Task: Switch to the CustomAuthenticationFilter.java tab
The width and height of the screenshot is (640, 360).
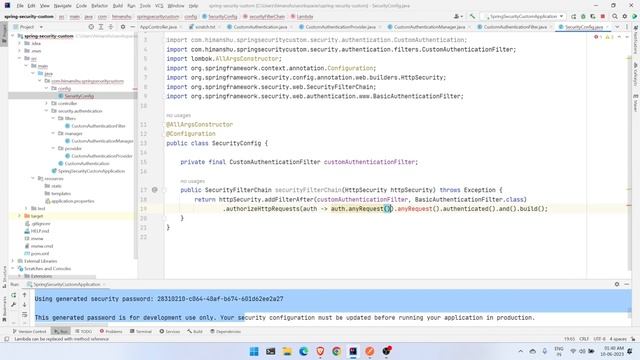Action: 515,27
